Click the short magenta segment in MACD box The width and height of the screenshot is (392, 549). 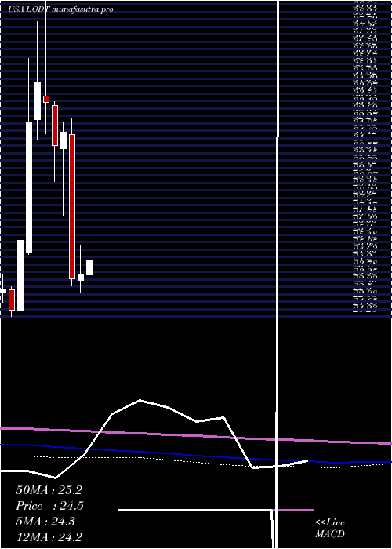tap(293, 510)
